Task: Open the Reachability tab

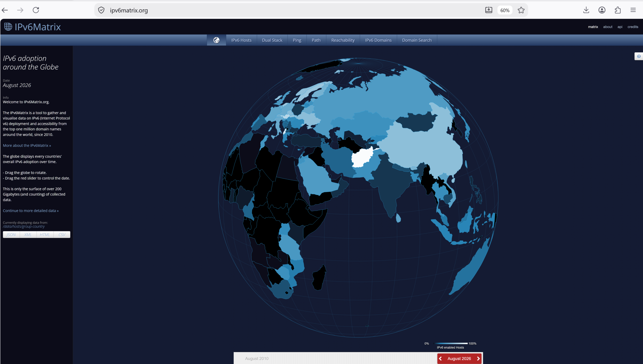Action: pos(343,40)
